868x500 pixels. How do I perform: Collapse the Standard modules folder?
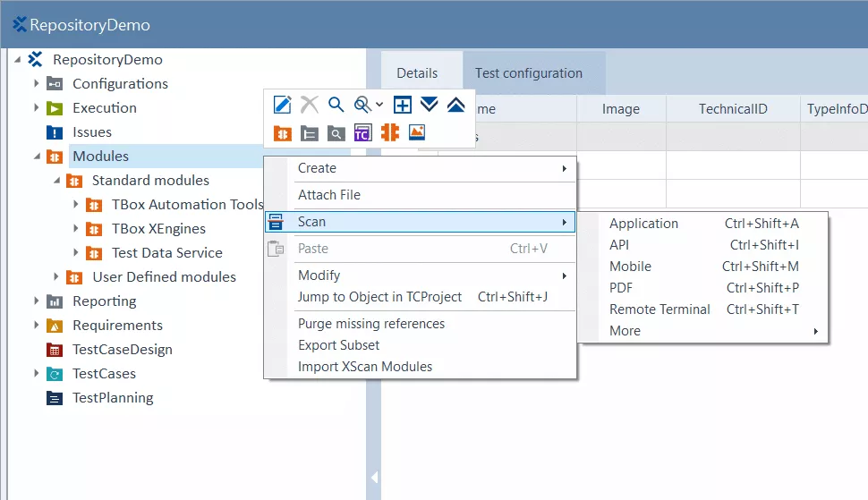click(x=56, y=181)
